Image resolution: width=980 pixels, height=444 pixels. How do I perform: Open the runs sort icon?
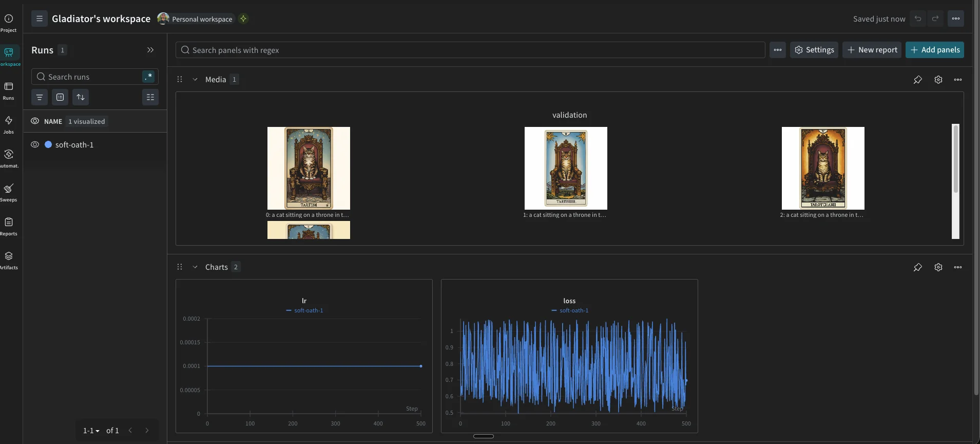pos(81,97)
